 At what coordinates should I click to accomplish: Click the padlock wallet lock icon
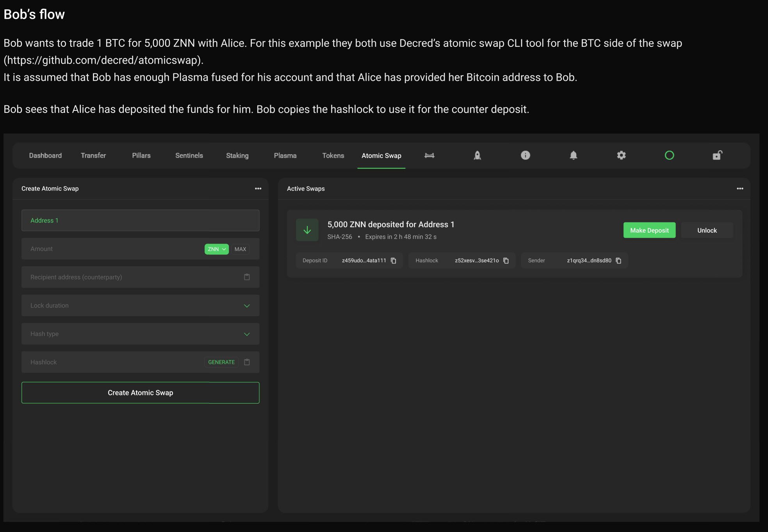(717, 155)
